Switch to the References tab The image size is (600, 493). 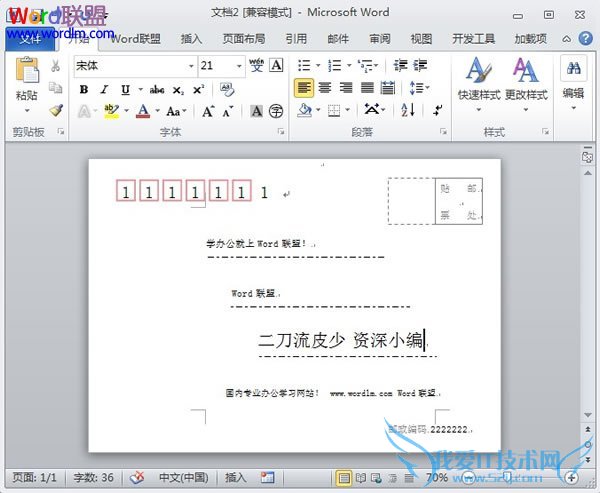pyautogui.click(x=296, y=39)
